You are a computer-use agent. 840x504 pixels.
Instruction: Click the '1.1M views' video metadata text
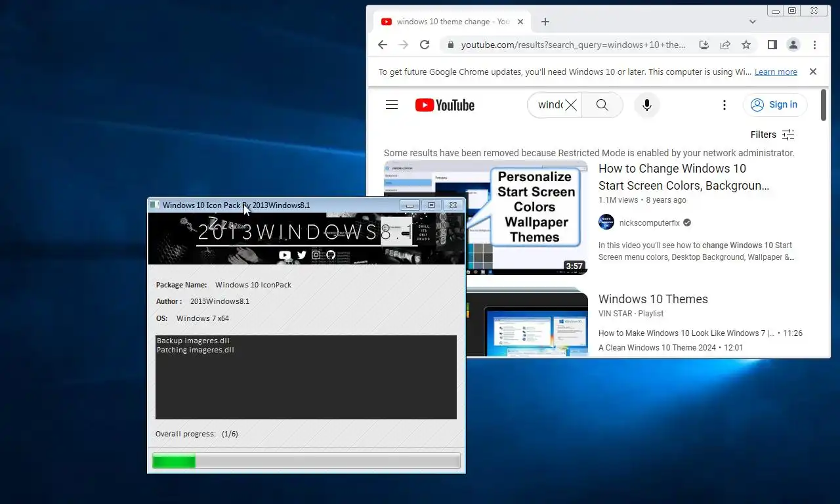click(x=618, y=200)
